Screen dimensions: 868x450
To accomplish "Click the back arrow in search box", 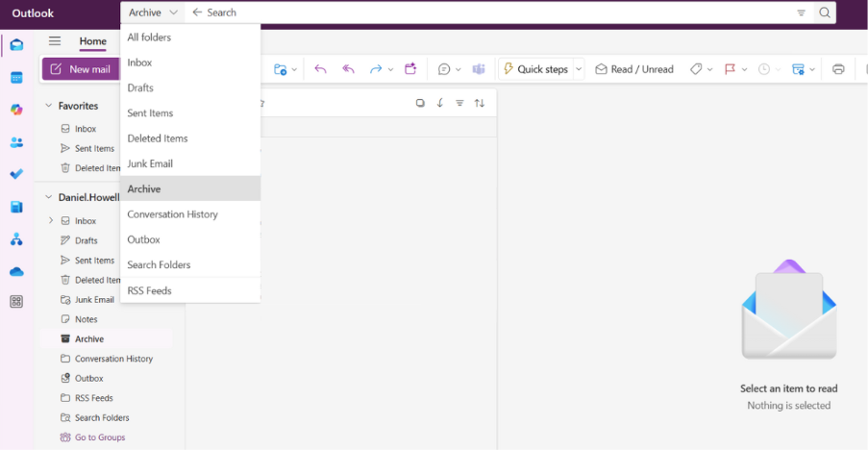I will [x=197, y=12].
